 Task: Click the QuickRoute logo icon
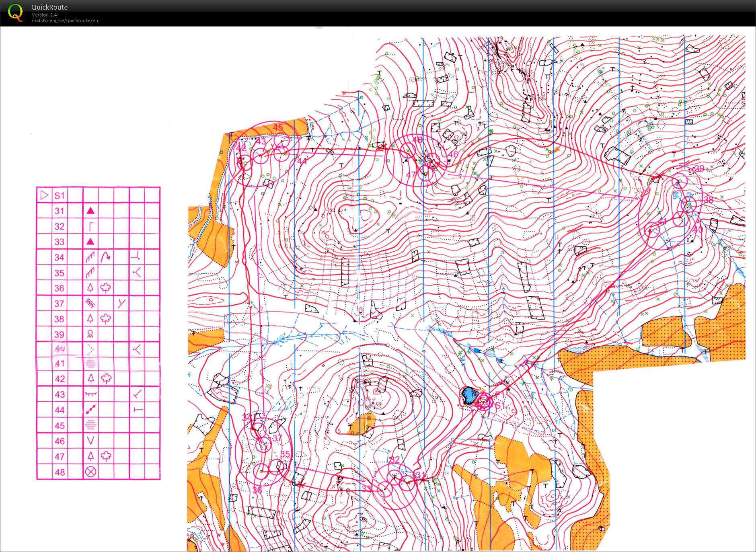click(15, 12)
